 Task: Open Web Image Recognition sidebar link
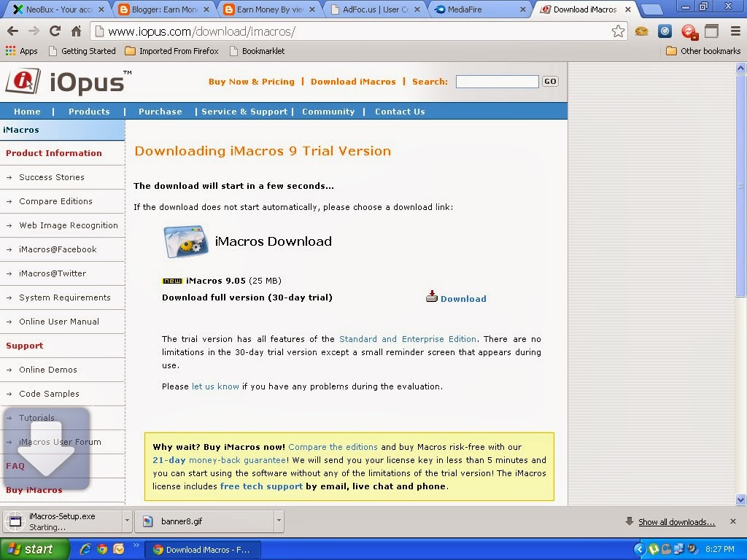68,225
